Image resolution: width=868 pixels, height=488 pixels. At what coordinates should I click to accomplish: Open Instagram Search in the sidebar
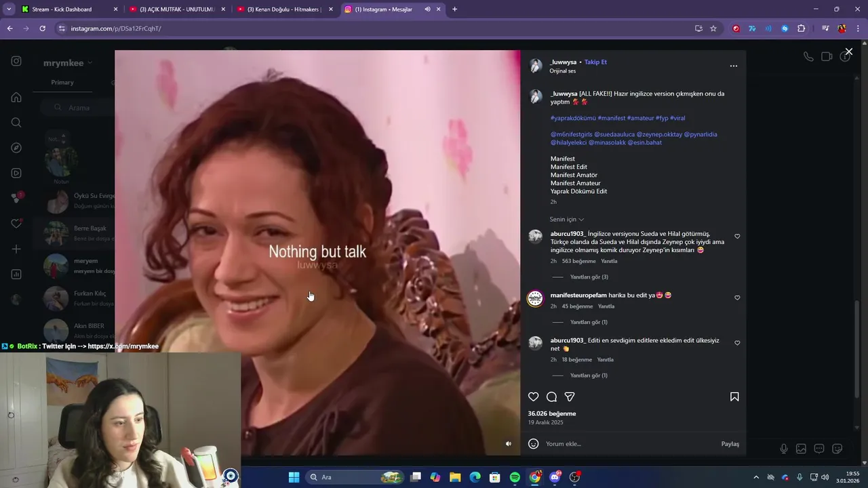click(16, 123)
